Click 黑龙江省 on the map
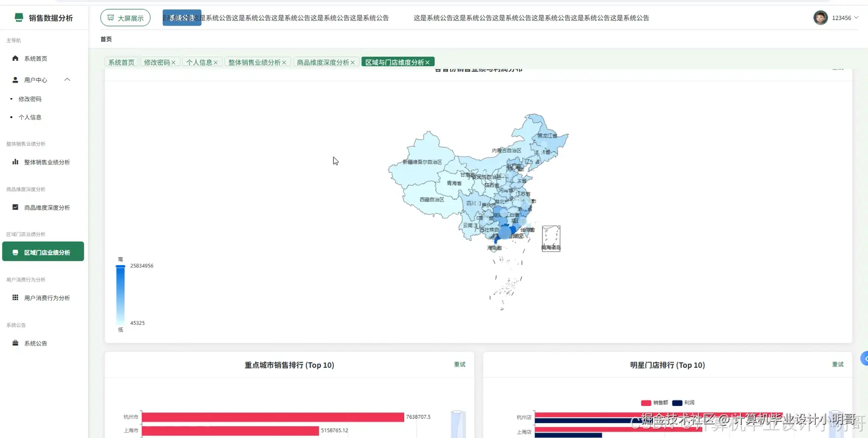Image resolution: width=868 pixels, height=438 pixels. pyautogui.click(x=547, y=135)
